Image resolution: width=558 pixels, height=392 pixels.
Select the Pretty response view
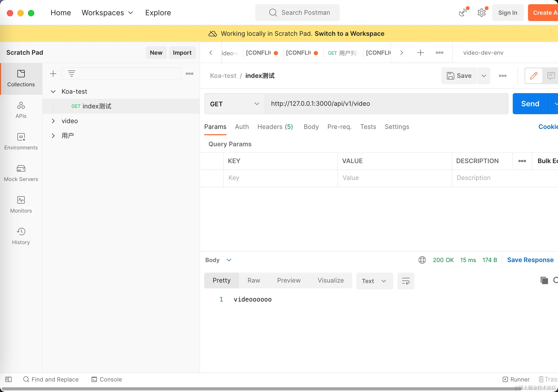coord(221,280)
